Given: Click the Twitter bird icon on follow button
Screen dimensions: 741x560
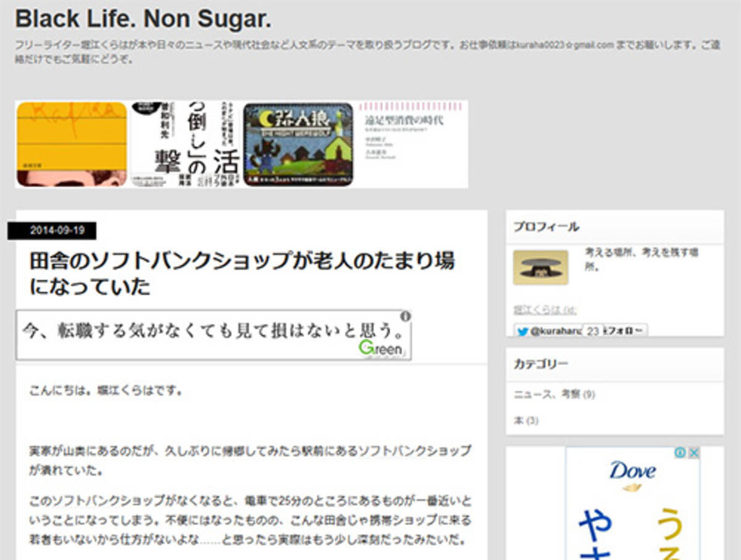Looking at the screenshot, I should [x=522, y=331].
